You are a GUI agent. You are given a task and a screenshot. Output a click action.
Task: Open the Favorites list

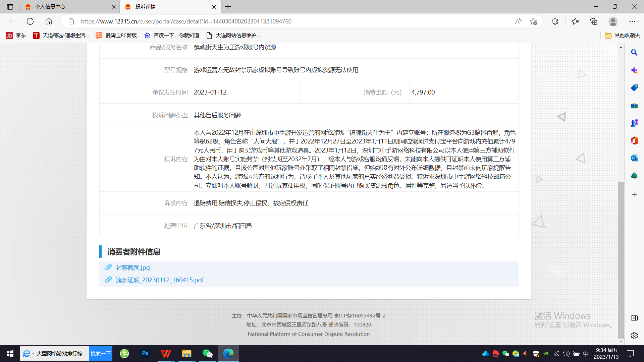tap(575, 21)
